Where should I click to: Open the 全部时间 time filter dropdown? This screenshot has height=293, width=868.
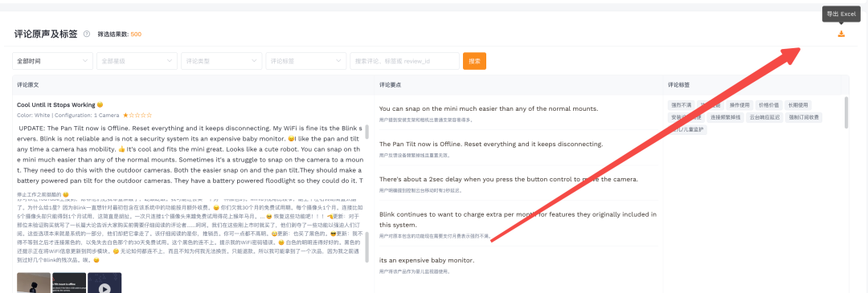(52, 61)
